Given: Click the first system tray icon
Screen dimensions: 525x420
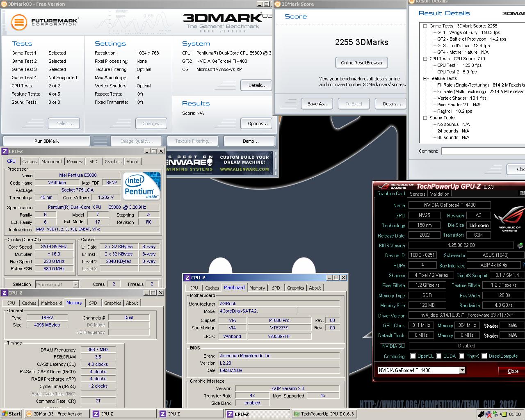Looking at the screenshot, I should tap(481, 414).
